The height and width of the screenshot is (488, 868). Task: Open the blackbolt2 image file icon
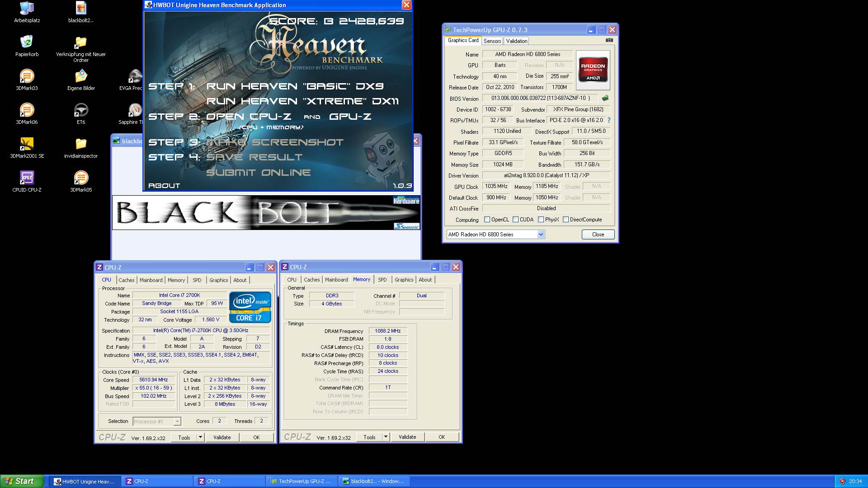pyautogui.click(x=81, y=12)
